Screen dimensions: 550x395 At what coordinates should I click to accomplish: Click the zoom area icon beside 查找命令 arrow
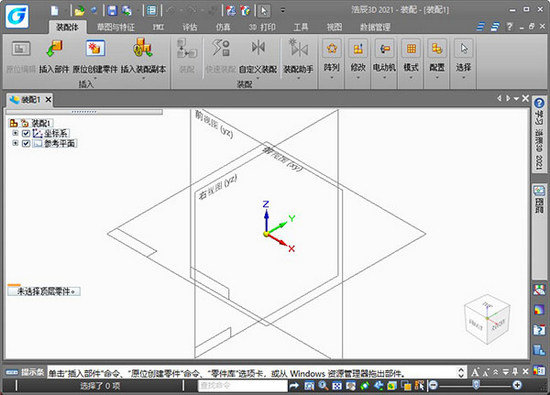(x=309, y=386)
